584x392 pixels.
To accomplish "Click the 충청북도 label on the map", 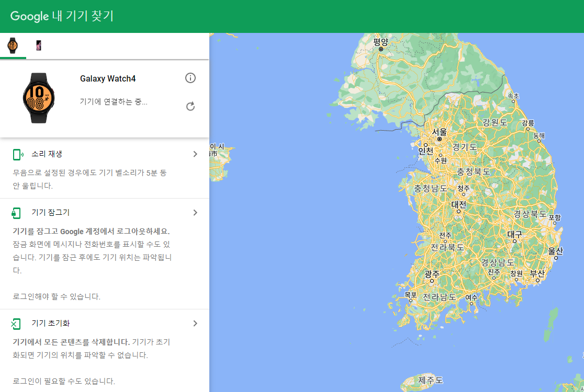I will (474, 171).
